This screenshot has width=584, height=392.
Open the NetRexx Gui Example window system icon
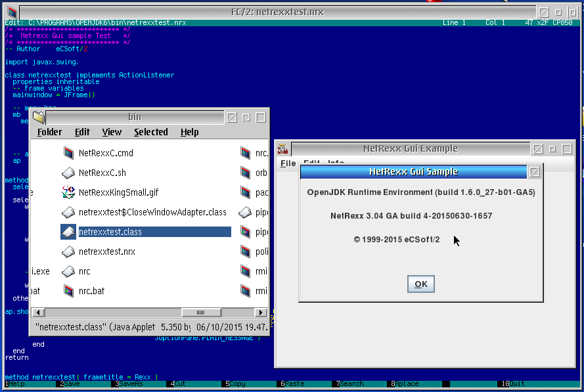(282, 149)
